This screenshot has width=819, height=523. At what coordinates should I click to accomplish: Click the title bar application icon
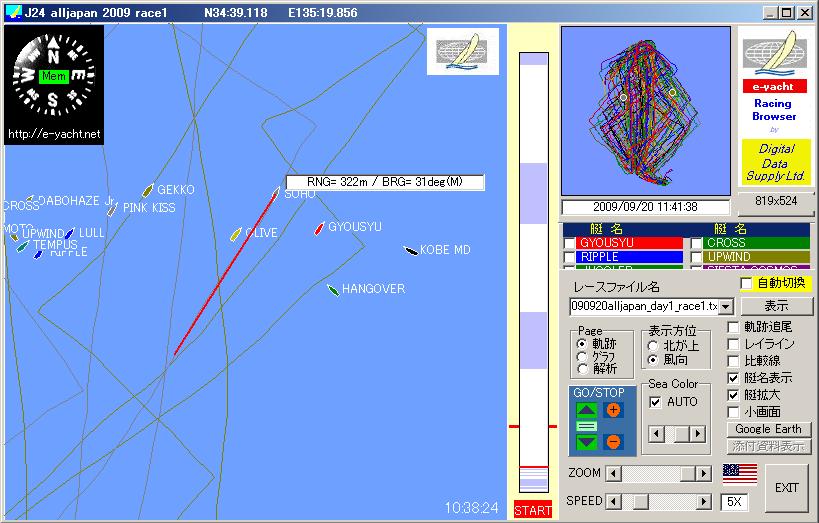pos(14,12)
